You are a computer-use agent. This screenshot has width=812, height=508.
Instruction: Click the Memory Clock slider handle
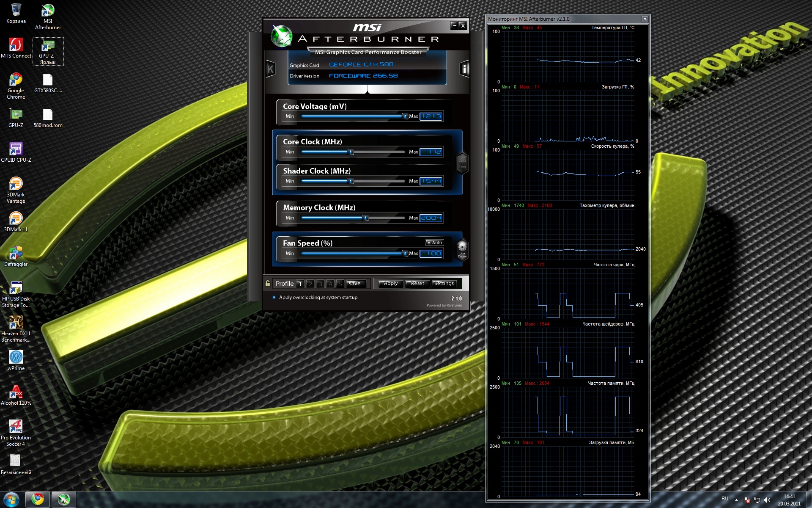[366, 218]
